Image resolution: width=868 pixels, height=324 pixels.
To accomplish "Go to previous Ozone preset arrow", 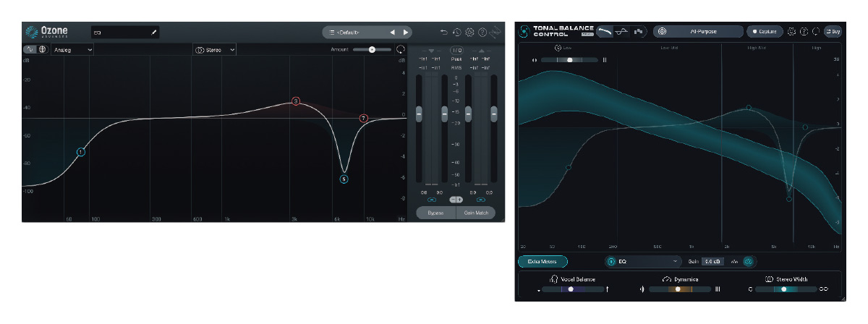I will 393,33.
